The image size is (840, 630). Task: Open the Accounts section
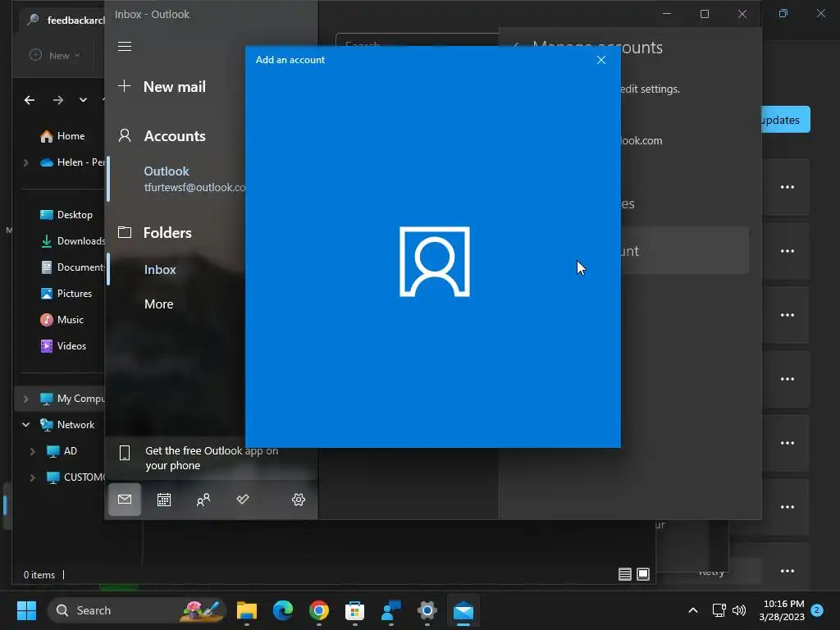(x=175, y=136)
